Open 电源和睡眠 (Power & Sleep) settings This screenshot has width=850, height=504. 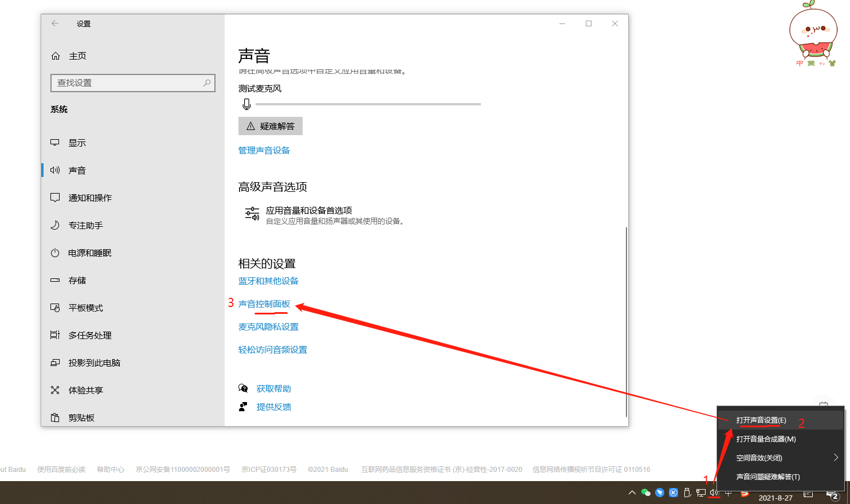(x=89, y=253)
